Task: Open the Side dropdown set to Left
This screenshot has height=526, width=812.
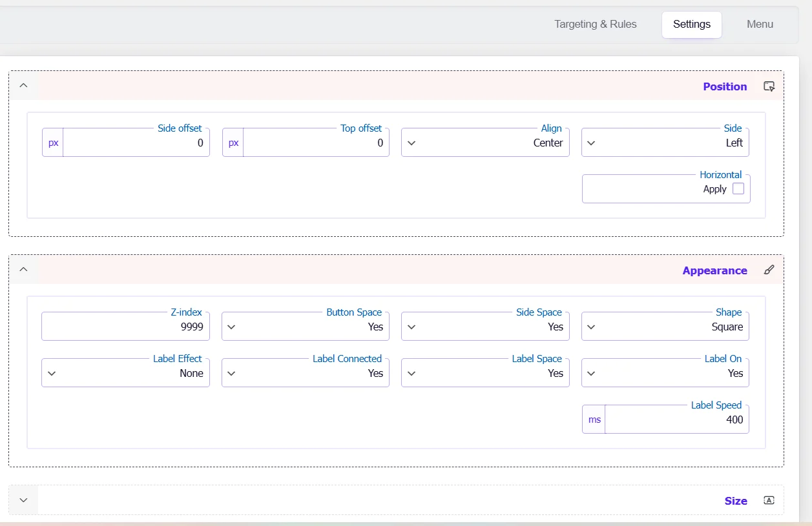Action: click(665, 143)
